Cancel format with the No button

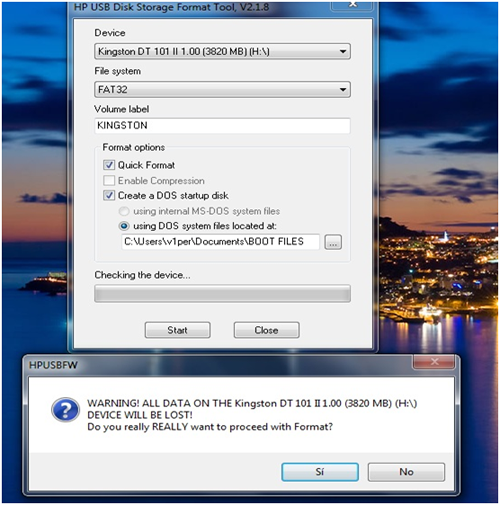(406, 472)
